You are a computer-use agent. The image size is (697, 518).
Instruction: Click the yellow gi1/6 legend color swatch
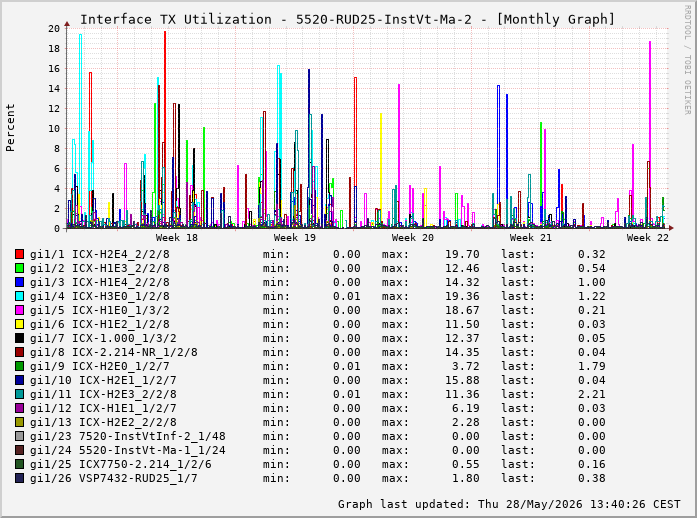coord(19,324)
